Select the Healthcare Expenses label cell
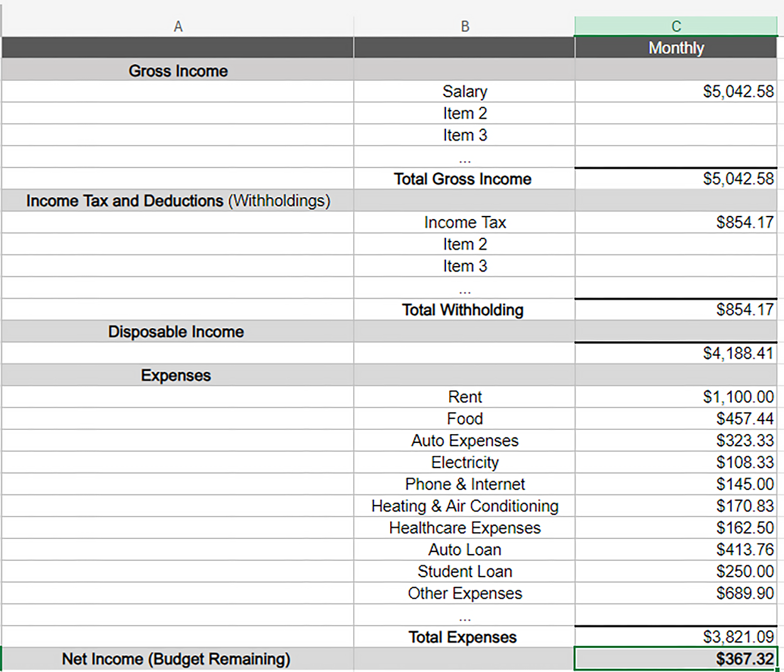Screen dimensions: 784x672 [x=464, y=528]
